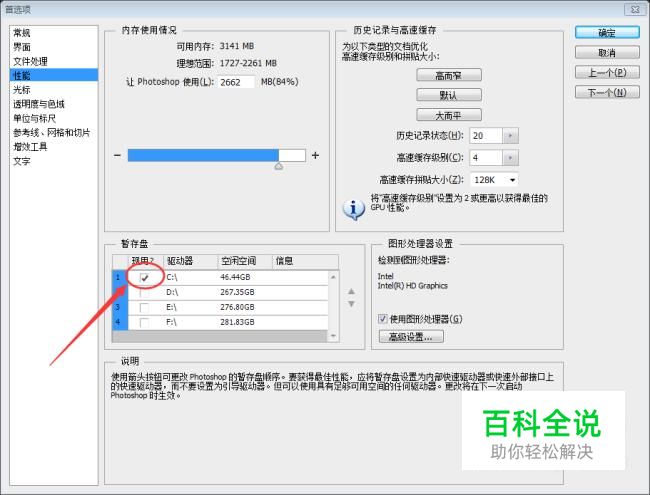650x495 pixels.
Task: Click row number 4 in scratch disk list
Action: coord(119,323)
